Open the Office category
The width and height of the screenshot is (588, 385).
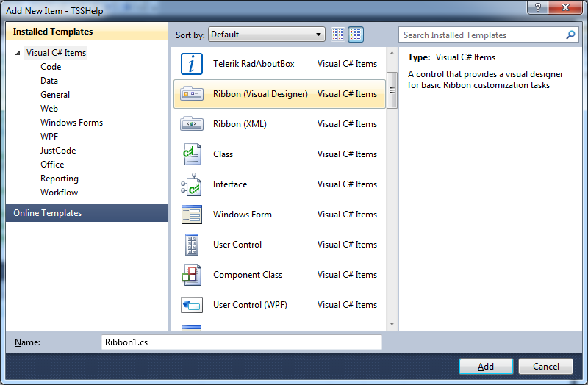(52, 164)
